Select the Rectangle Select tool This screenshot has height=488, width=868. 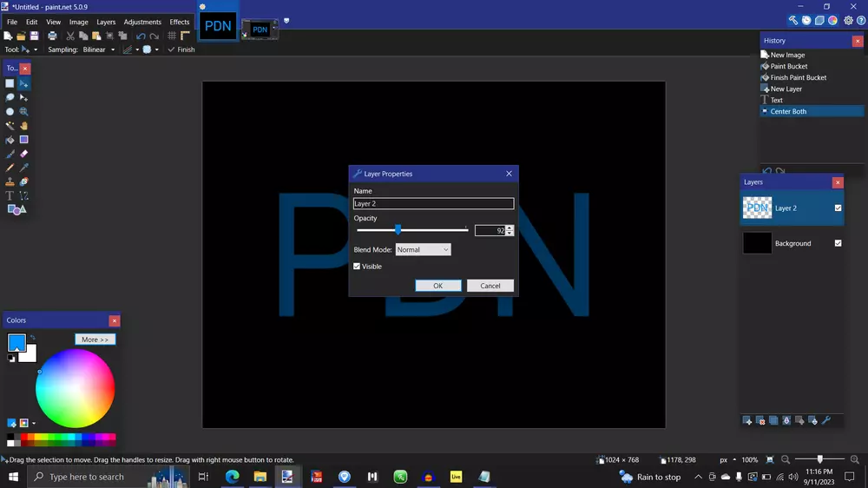(x=10, y=83)
